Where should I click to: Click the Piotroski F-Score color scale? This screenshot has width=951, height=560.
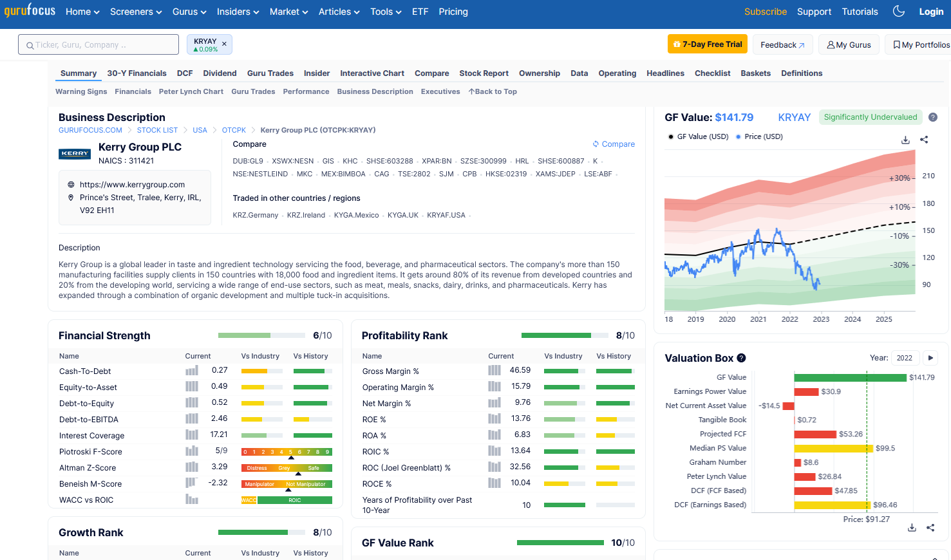click(x=287, y=452)
